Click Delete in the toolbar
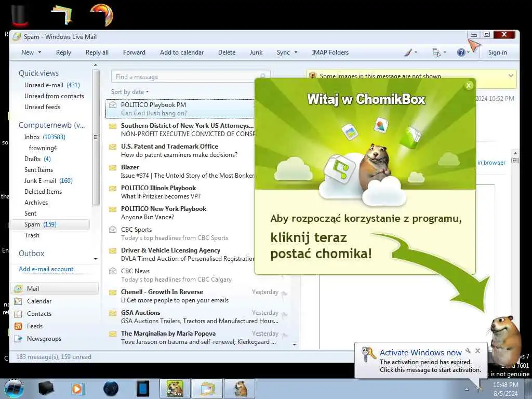 click(x=227, y=52)
